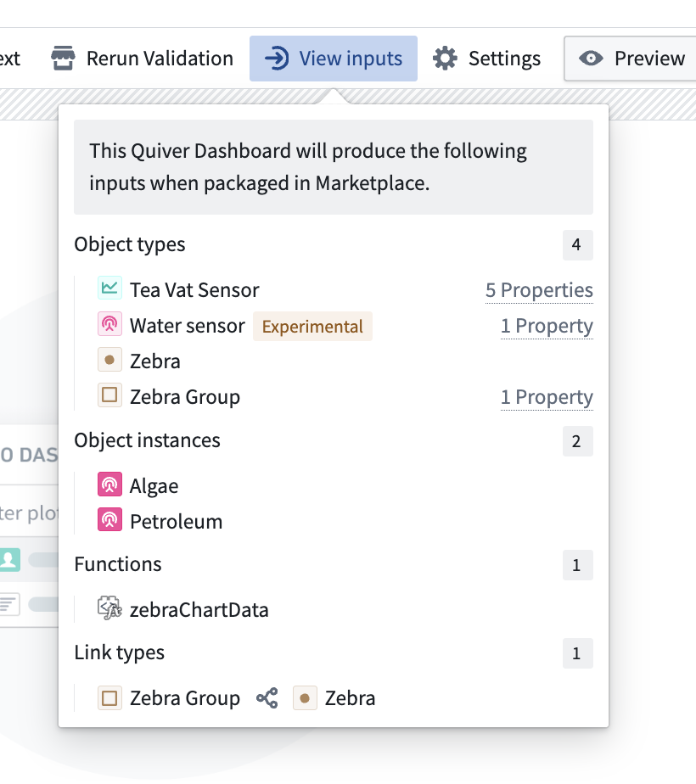Click the Settings gear icon
696x784 pixels.
click(445, 59)
